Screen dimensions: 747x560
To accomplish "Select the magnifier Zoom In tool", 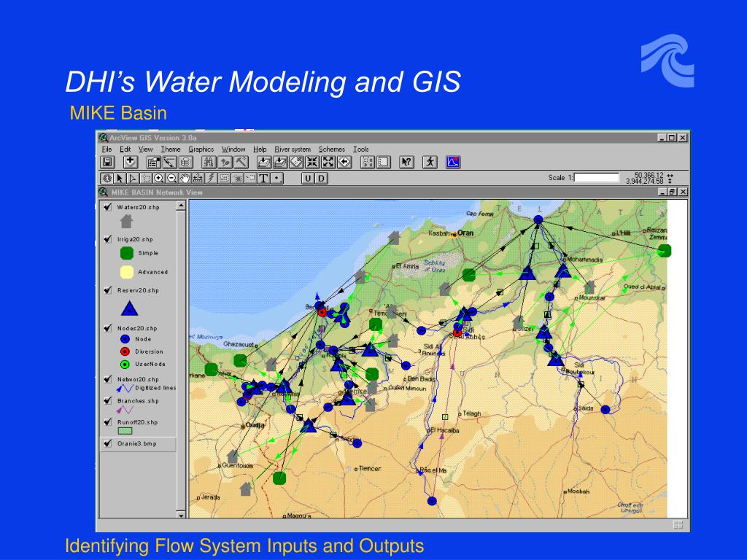I will click(x=158, y=179).
